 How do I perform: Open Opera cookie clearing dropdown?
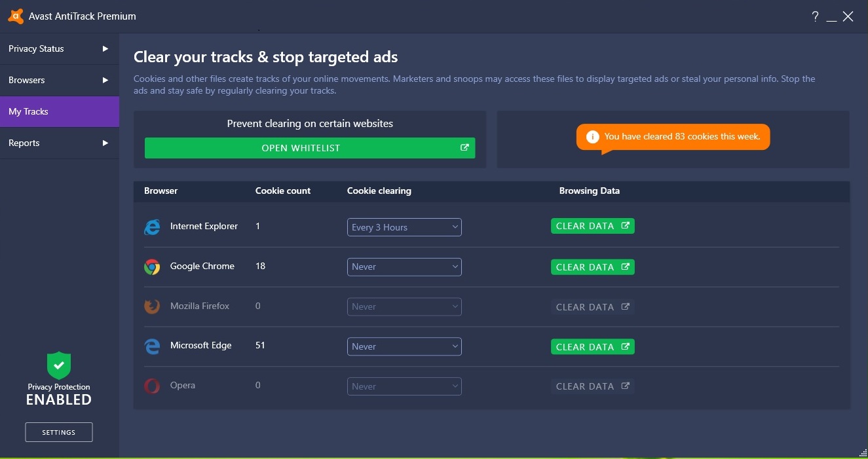pyautogui.click(x=404, y=386)
